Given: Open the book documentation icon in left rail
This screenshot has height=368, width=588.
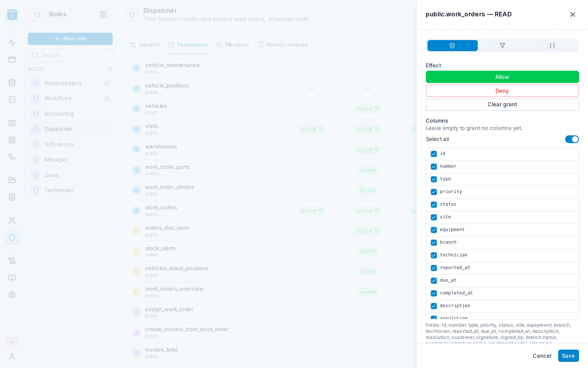Looking at the screenshot, I should pyautogui.click(x=12, y=277).
